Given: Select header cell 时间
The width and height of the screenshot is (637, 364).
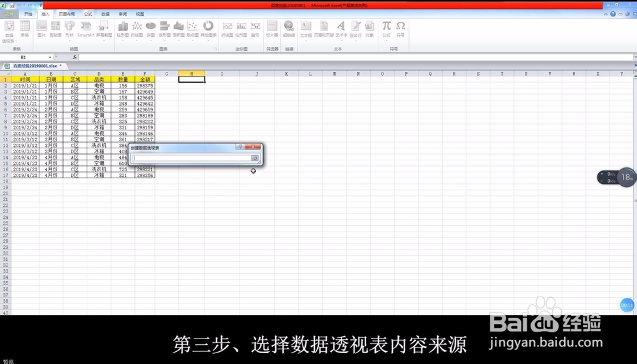Looking at the screenshot, I should tap(25, 80).
